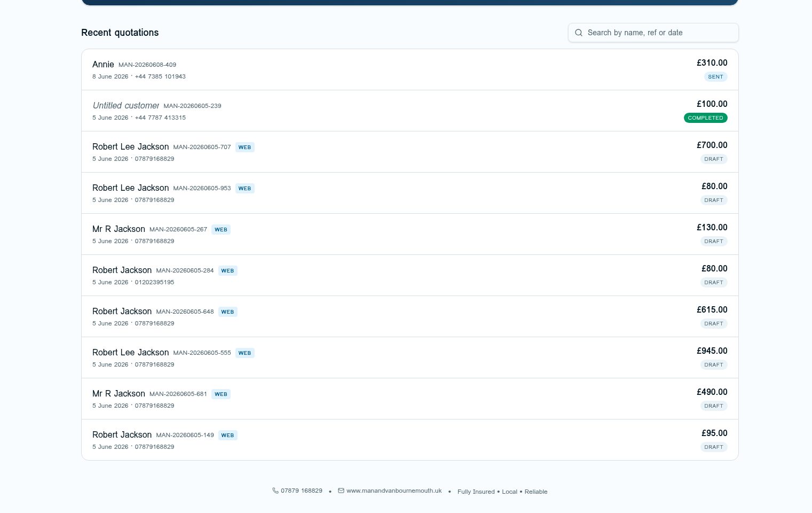Open quotation MAN-20260605-267
The height and width of the screenshot is (513, 812).
click(x=410, y=234)
